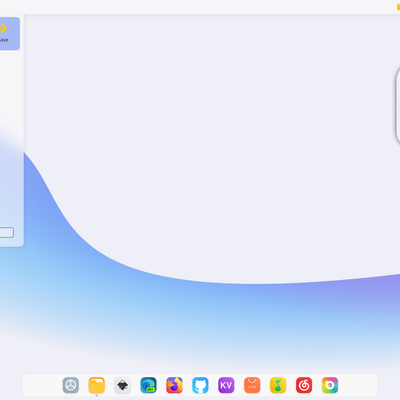Open the GitHub Desktop cat icon
This screenshot has width=400, height=400.
click(x=200, y=385)
